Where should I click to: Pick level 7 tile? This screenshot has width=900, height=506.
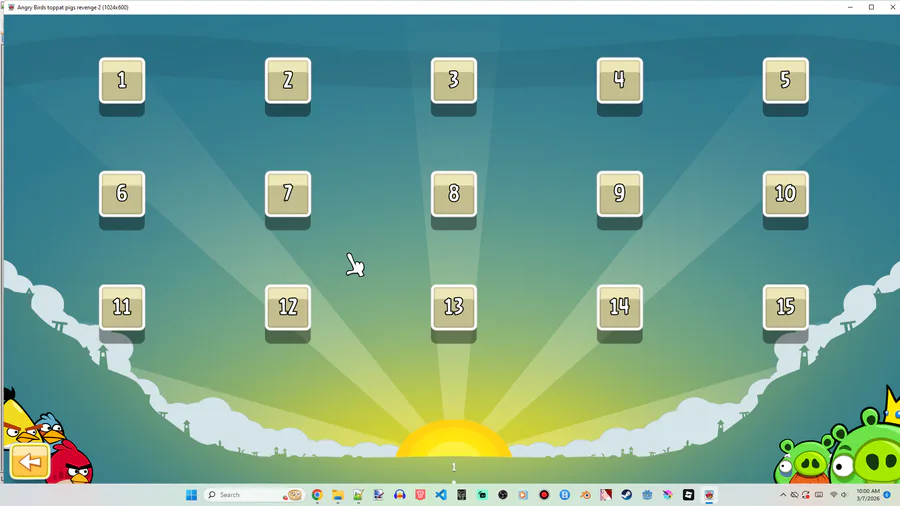[288, 194]
